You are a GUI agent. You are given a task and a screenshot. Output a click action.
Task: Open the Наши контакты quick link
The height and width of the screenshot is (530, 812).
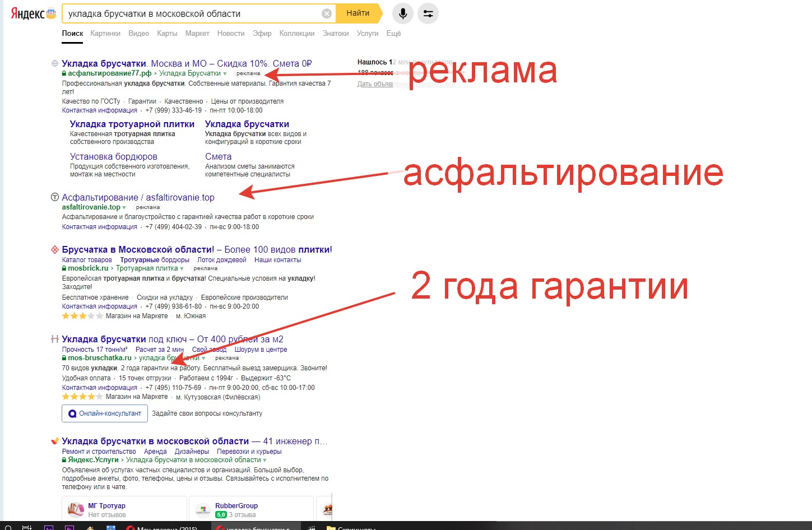(x=278, y=260)
